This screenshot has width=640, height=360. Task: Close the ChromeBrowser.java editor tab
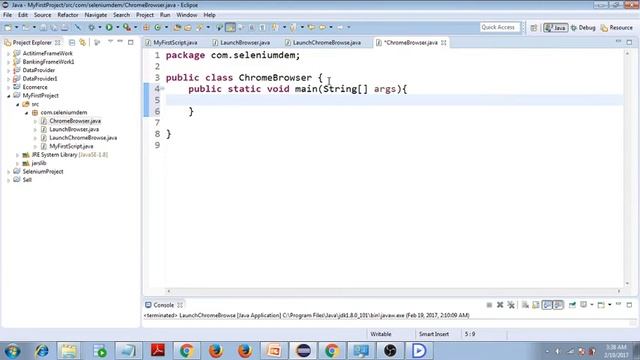point(444,42)
